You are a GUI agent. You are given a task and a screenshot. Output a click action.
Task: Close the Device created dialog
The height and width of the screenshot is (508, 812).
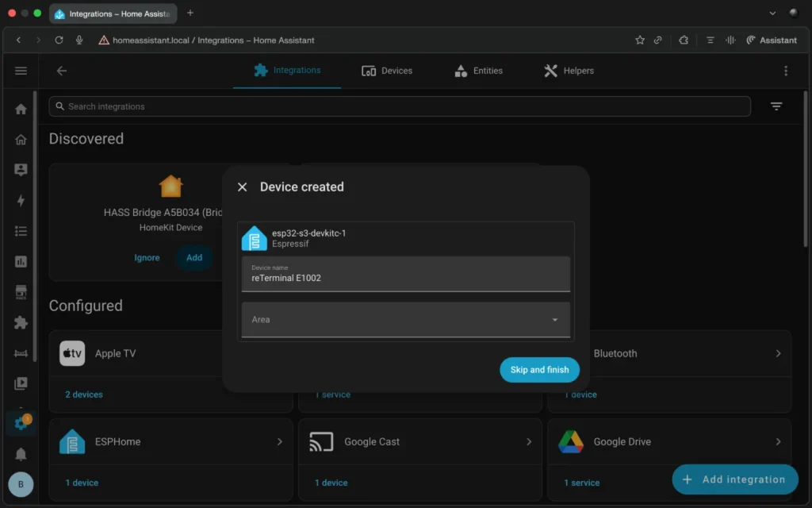coord(242,187)
